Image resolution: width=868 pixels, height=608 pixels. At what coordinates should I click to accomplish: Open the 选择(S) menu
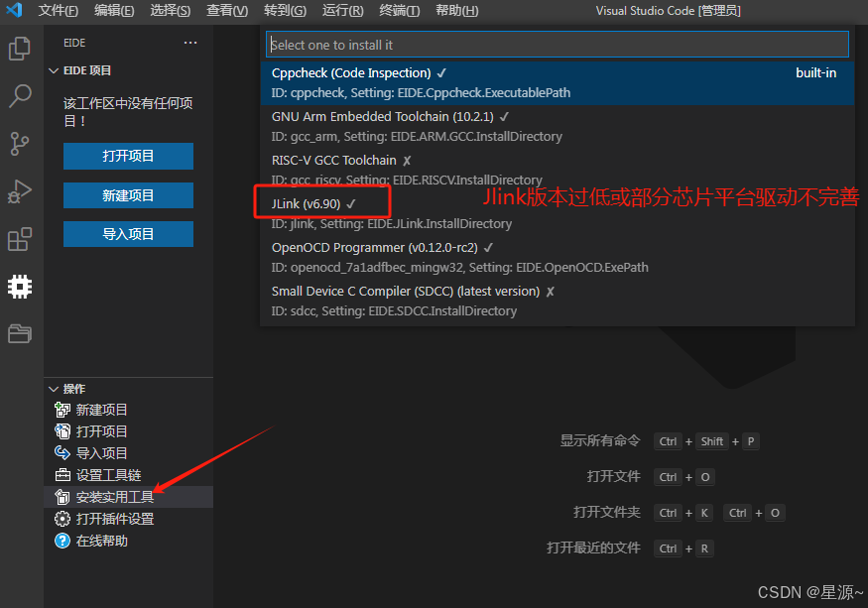(171, 11)
